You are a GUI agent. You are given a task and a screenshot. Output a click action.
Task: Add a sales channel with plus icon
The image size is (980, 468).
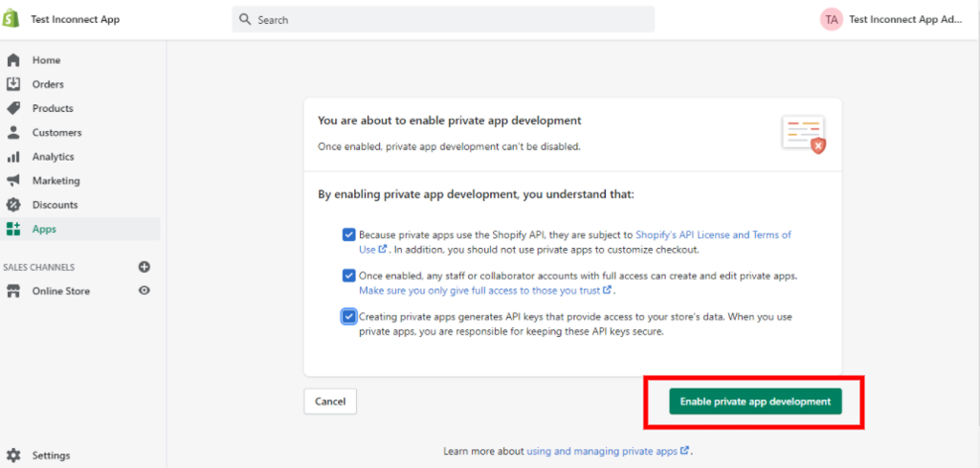coord(145,267)
